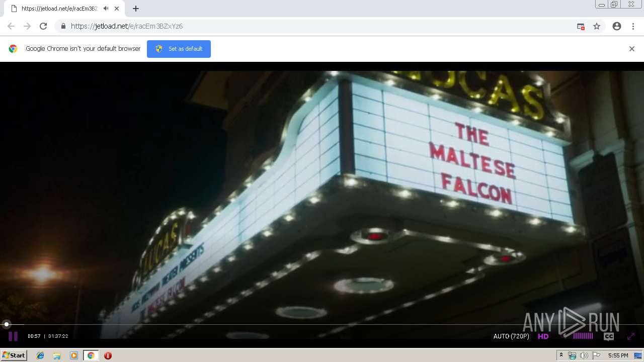Open the Opera icon in the taskbar
644x362 pixels.
click(x=108, y=355)
